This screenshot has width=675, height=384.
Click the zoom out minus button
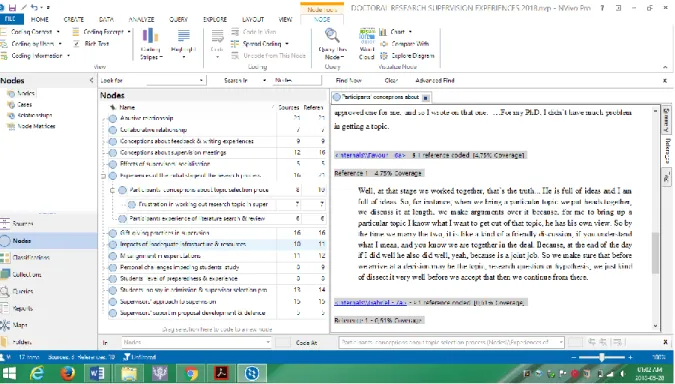[x=573, y=357]
